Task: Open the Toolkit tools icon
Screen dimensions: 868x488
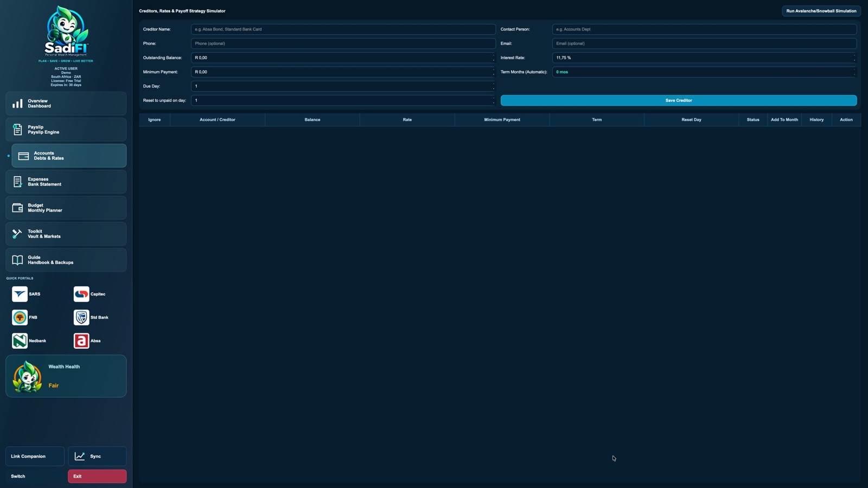Action: coord(17,234)
